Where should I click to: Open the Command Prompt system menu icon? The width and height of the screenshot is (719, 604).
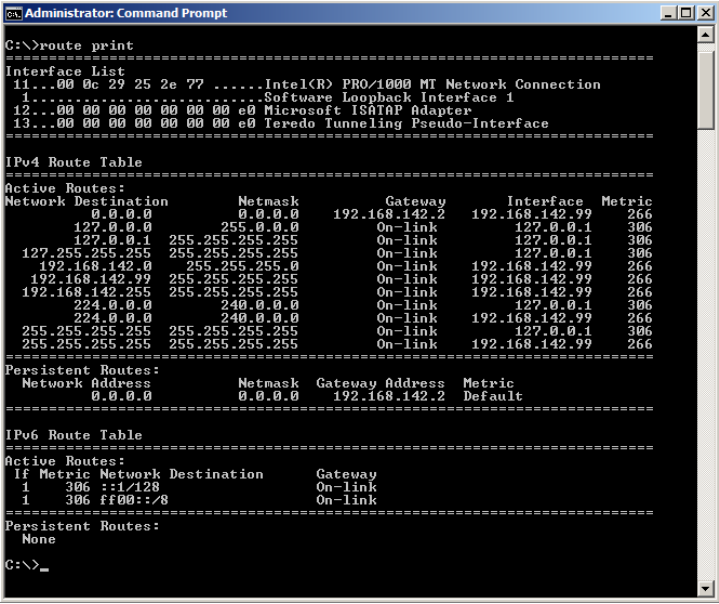[x=13, y=14]
